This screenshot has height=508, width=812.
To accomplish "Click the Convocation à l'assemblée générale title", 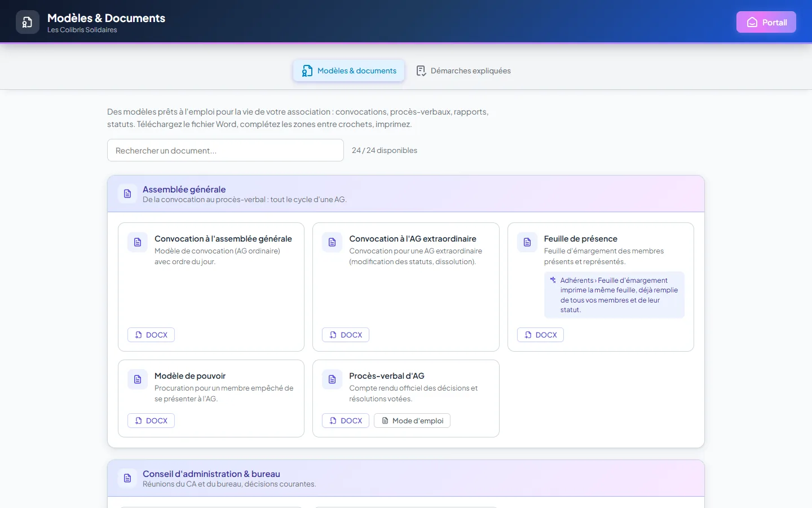I will [x=223, y=239].
